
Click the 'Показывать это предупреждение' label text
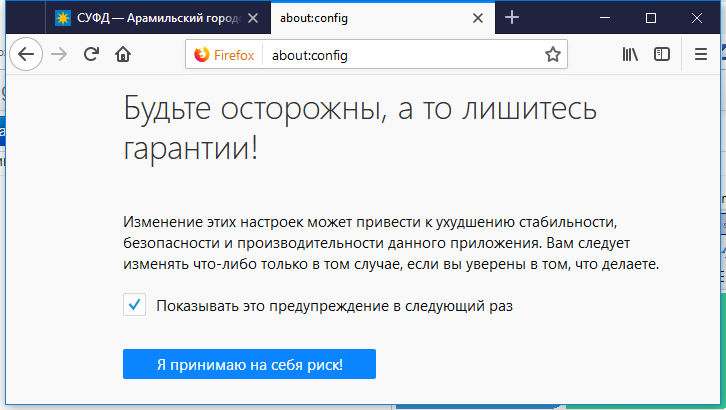[x=334, y=306]
